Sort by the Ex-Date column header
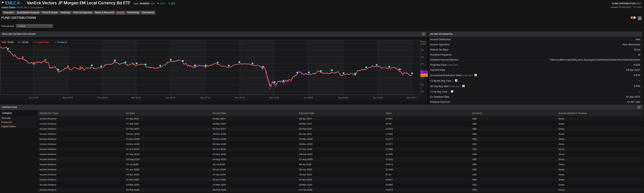 click(x=130, y=113)
